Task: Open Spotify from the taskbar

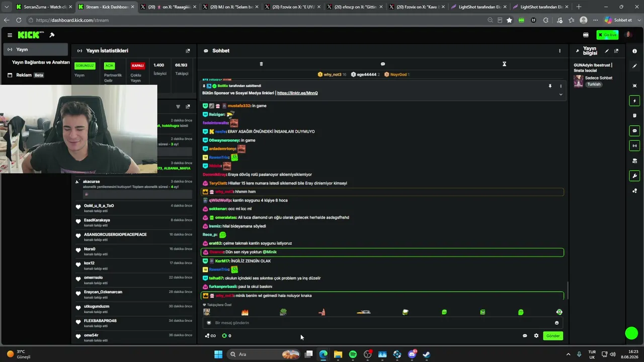Action: (x=353, y=354)
